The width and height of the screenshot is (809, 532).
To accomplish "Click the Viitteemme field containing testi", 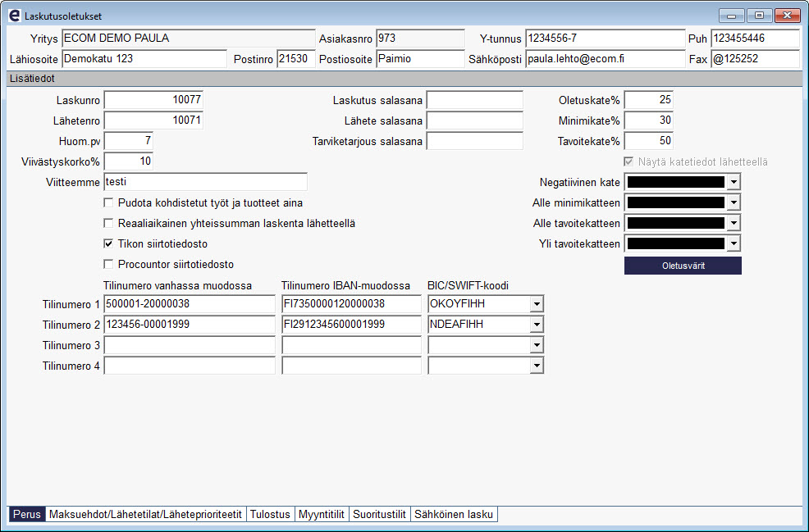I will (x=205, y=182).
